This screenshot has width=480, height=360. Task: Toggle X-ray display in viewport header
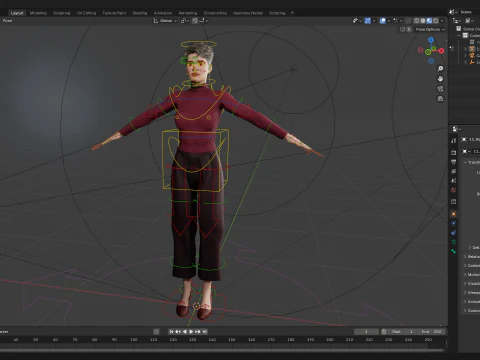tap(408, 21)
